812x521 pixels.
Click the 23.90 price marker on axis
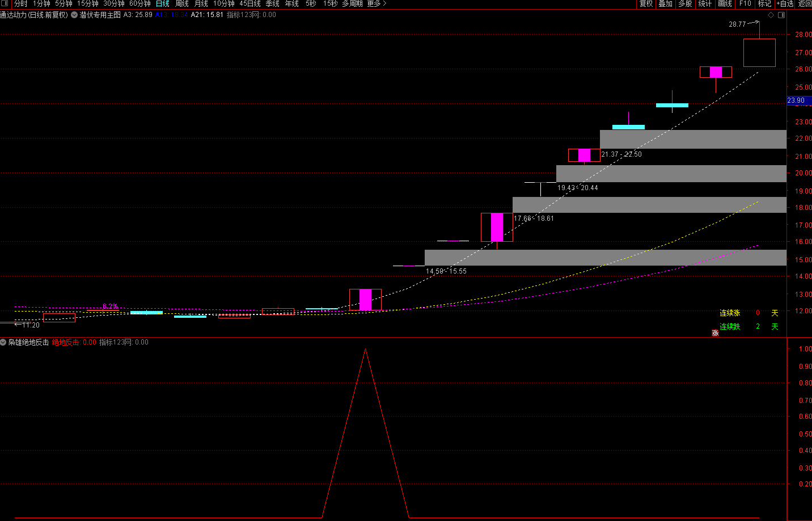tap(796, 100)
